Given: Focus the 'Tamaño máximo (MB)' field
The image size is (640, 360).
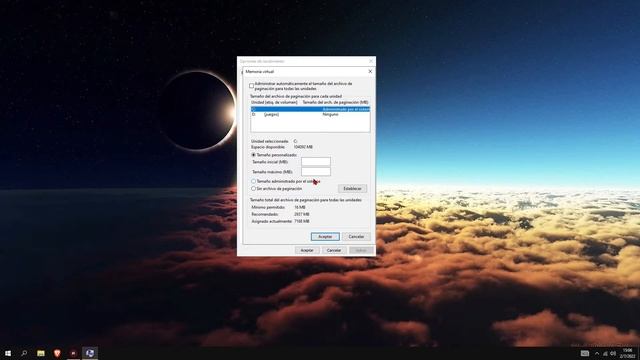Looking at the screenshot, I should click(316, 171).
